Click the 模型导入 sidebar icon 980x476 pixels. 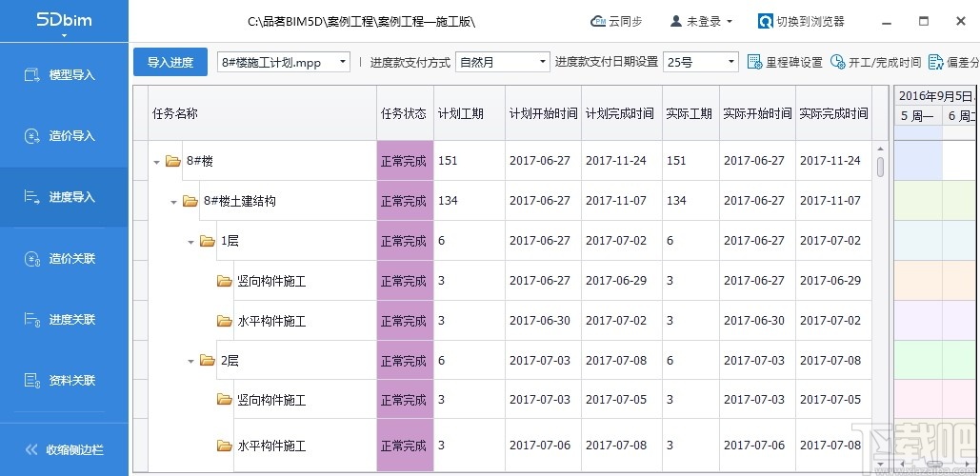(31, 75)
